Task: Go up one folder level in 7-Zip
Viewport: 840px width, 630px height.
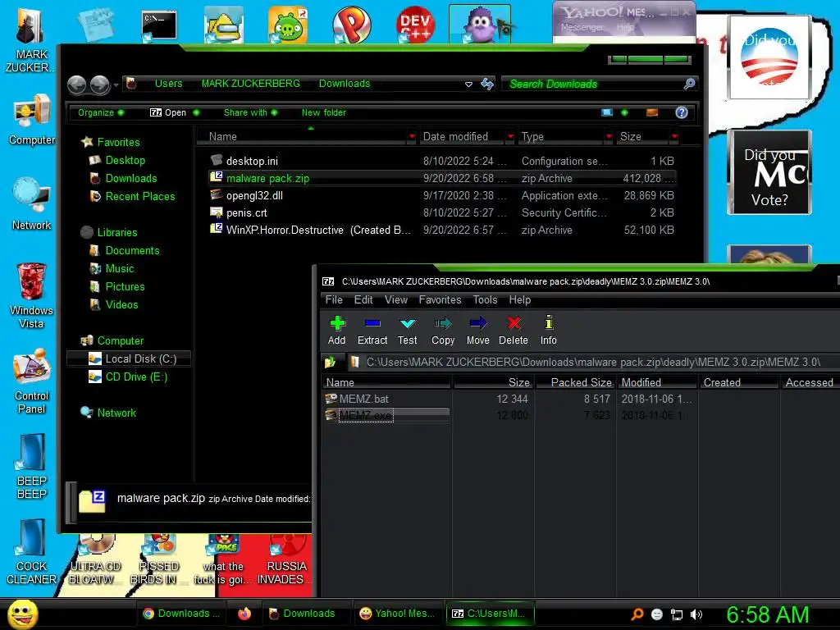Action: (x=330, y=363)
